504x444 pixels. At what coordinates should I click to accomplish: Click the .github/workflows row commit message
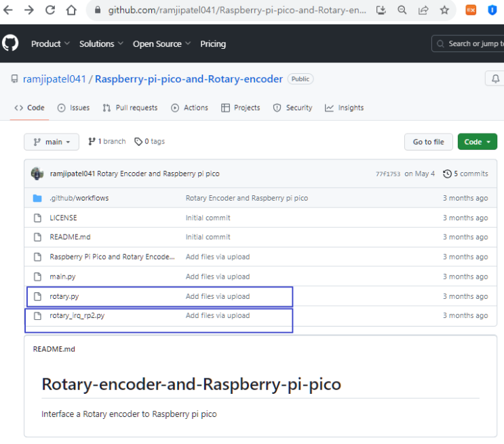pyautogui.click(x=247, y=198)
